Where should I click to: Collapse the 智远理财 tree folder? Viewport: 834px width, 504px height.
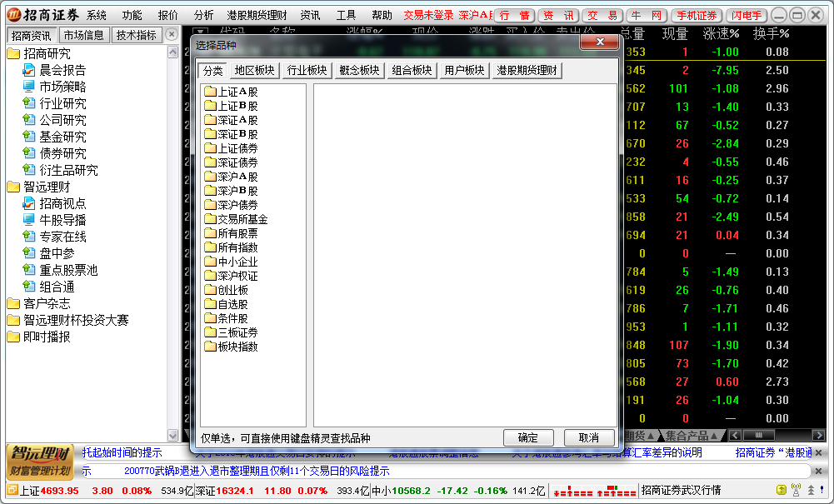coord(13,187)
